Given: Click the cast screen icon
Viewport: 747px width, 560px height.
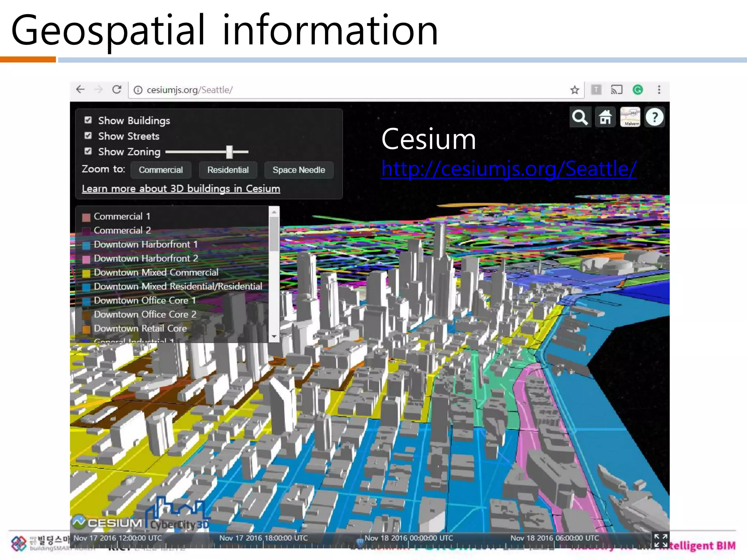Looking at the screenshot, I should [616, 89].
